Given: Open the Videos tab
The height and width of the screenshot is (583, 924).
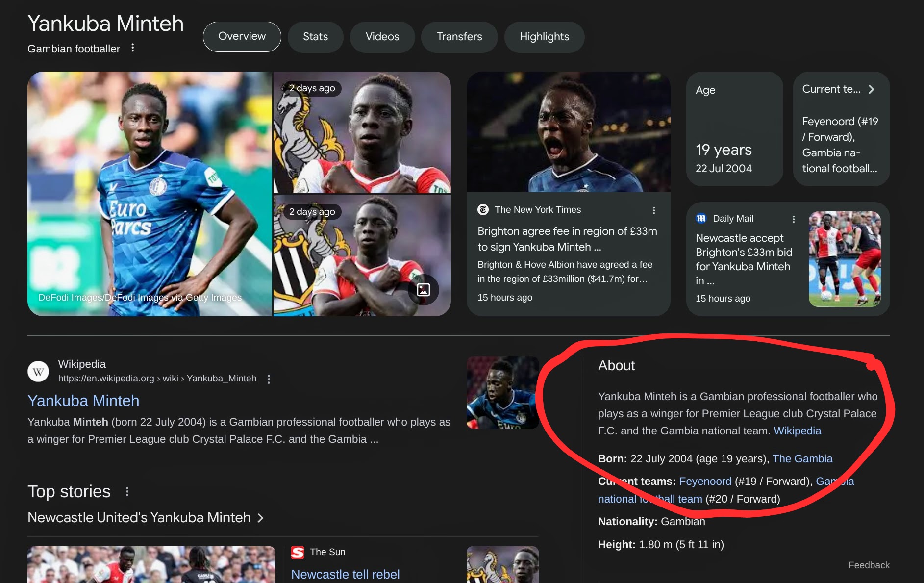Looking at the screenshot, I should (382, 37).
